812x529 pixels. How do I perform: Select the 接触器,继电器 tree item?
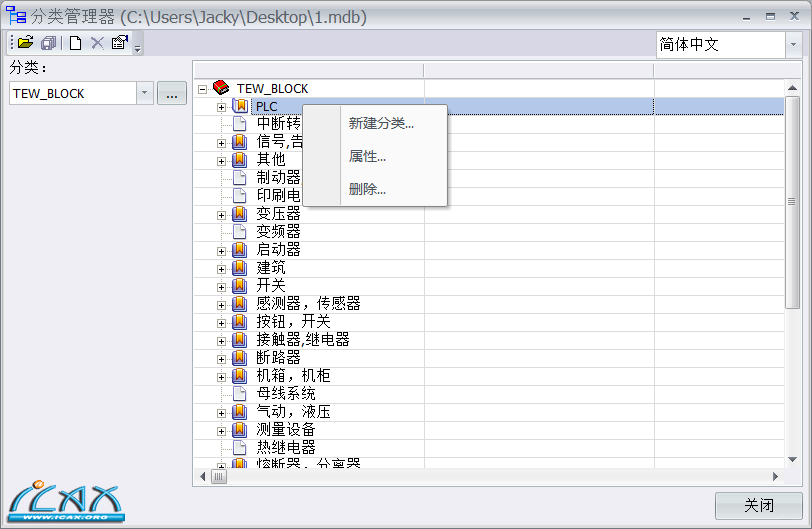click(303, 340)
